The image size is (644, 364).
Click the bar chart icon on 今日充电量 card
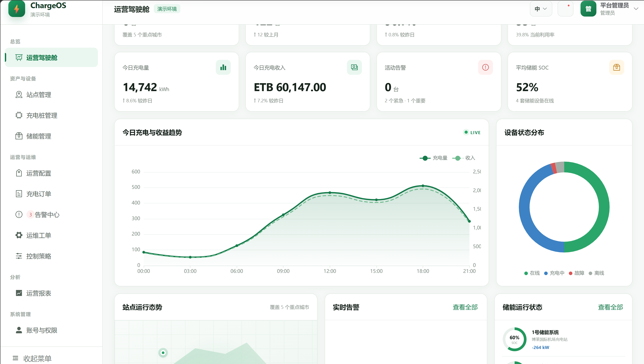pyautogui.click(x=223, y=67)
